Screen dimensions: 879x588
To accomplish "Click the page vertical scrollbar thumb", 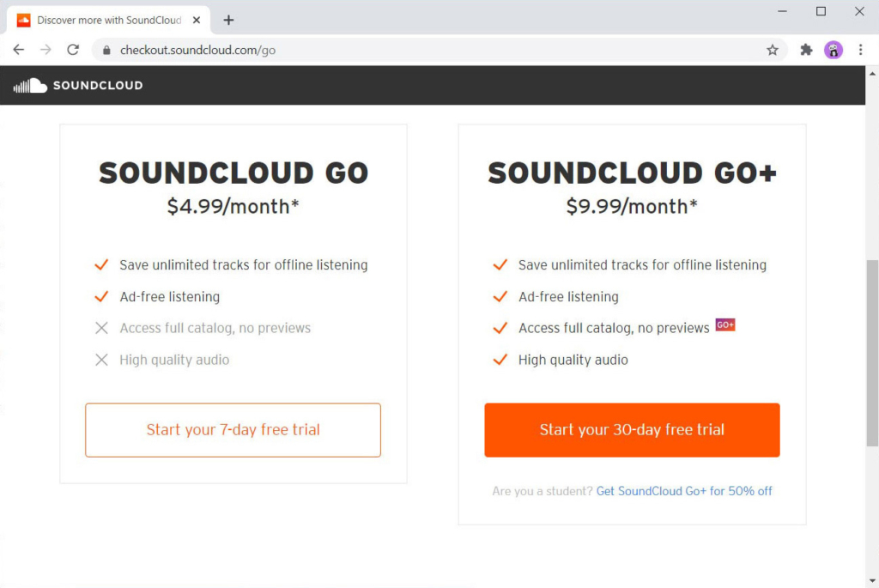I will coord(872,353).
